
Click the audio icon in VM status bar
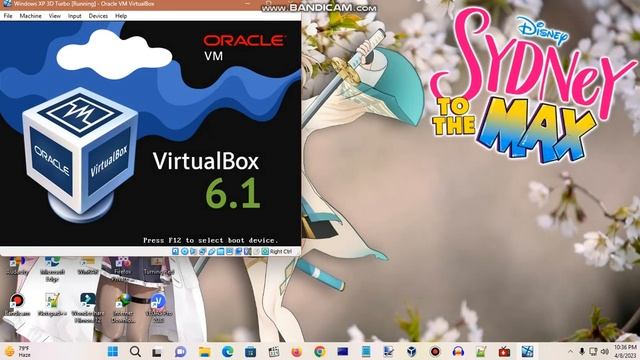click(x=193, y=251)
